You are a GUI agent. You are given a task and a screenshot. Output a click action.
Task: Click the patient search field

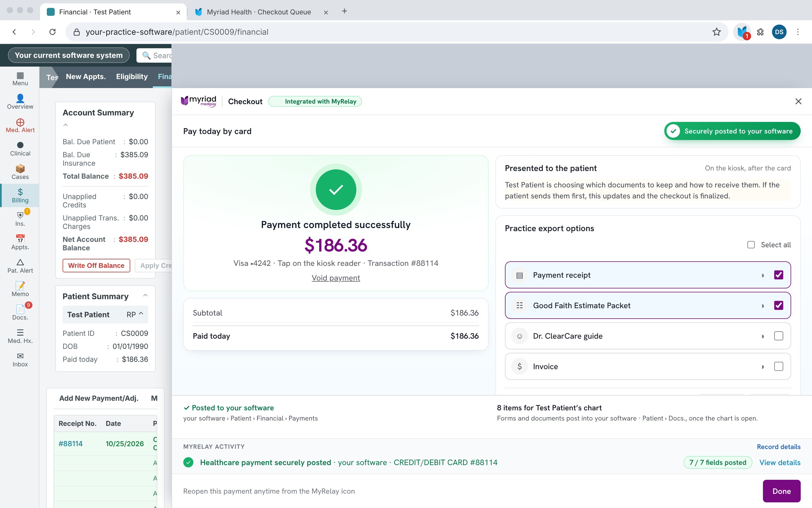click(x=154, y=55)
